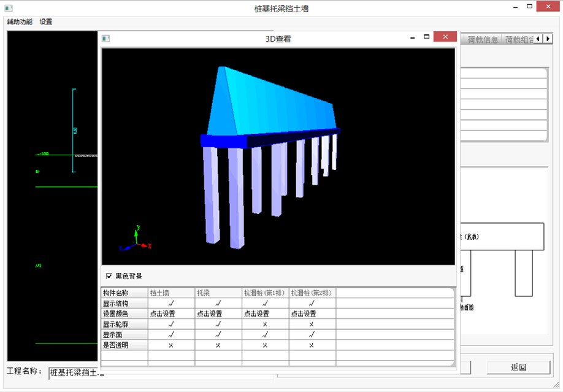Switch to the 荷载信息 tab
Viewport: 563px width, 392px height.
483,39
